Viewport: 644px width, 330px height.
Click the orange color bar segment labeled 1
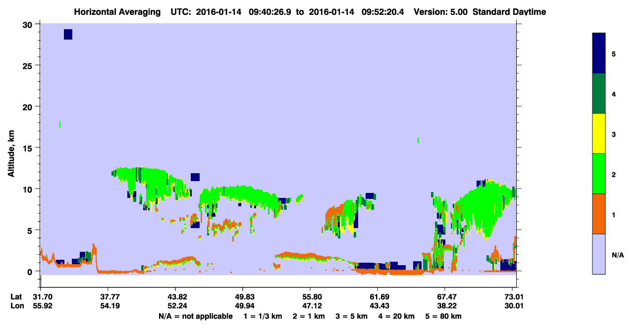point(599,214)
